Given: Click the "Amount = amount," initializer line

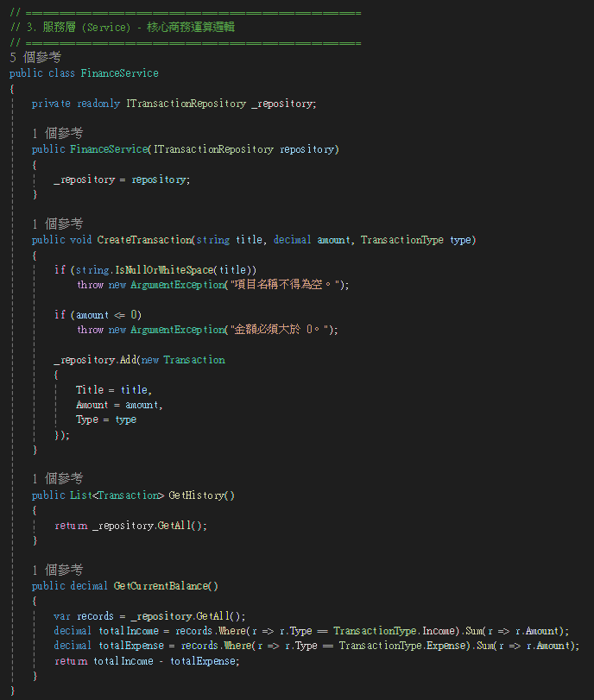Looking at the screenshot, I should pyautogui.click(x=119, y=405).
